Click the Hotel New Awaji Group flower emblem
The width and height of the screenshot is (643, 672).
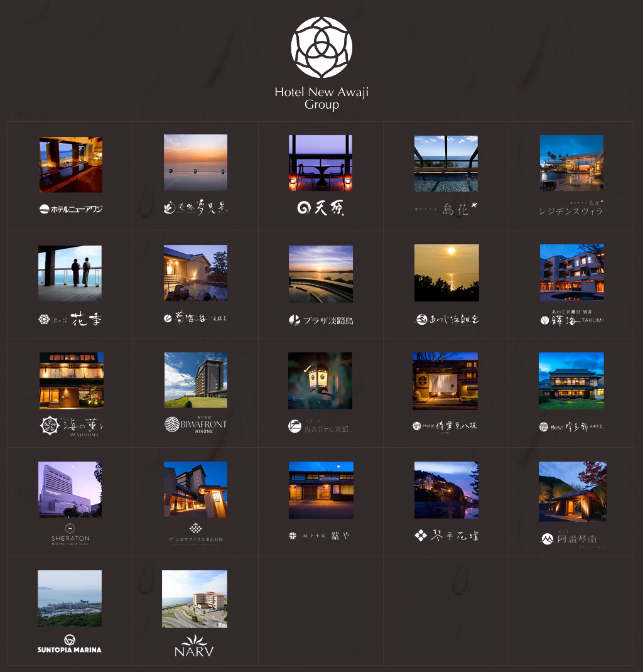pyautogui.click(x=321, y=47)
